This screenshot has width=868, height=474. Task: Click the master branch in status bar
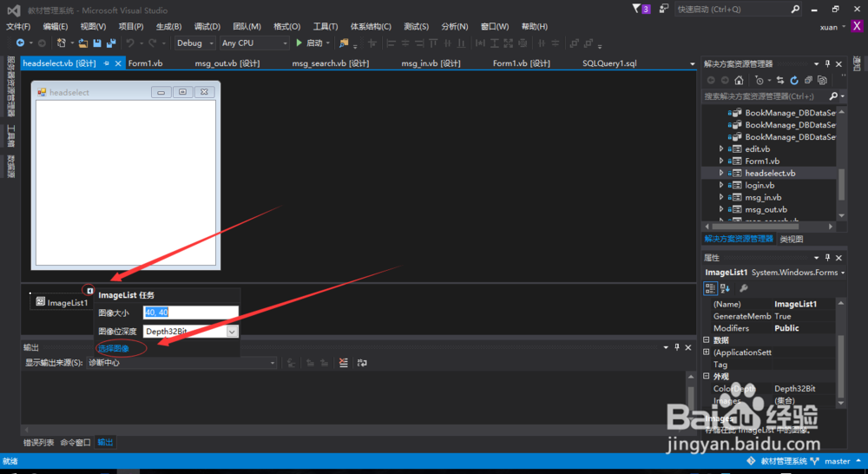(837, 461)
